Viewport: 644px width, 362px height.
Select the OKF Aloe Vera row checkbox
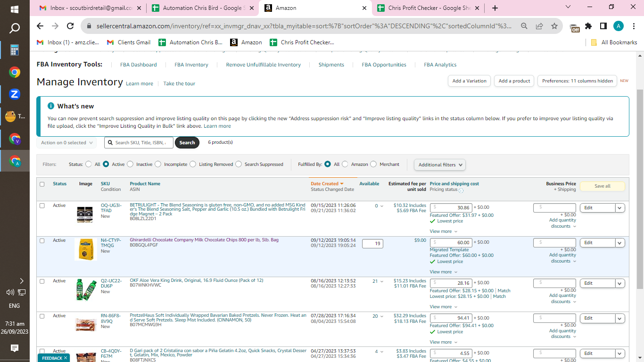pyautogui.click(x=42, y=281)
